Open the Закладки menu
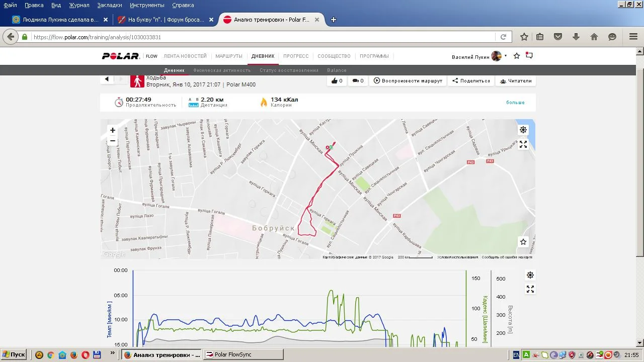The height and width of the screenshot is (362, 644). click(110, 5)
